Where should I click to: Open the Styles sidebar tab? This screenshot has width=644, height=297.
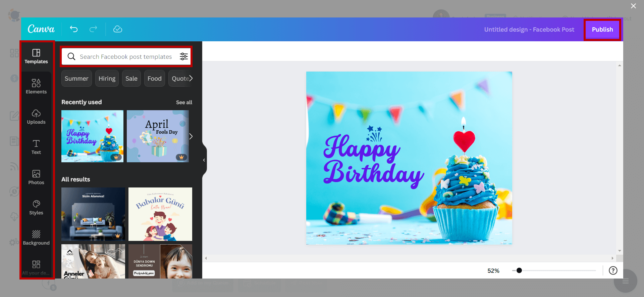point(36,207)
